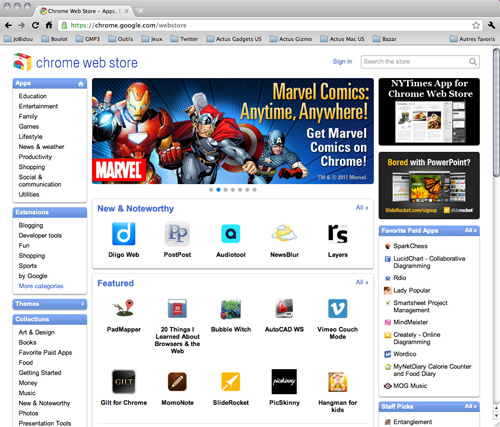Open the Hangman for kids icon

[338, 382]
